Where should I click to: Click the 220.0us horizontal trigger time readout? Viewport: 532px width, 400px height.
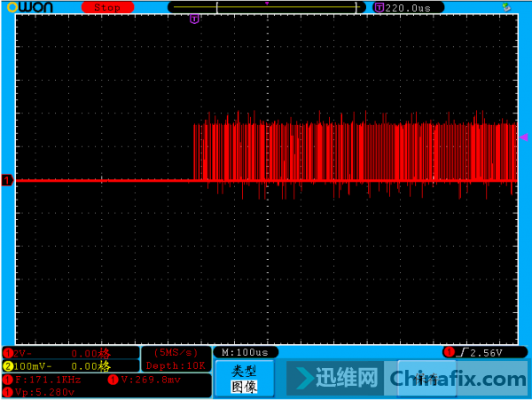[408, 7]
